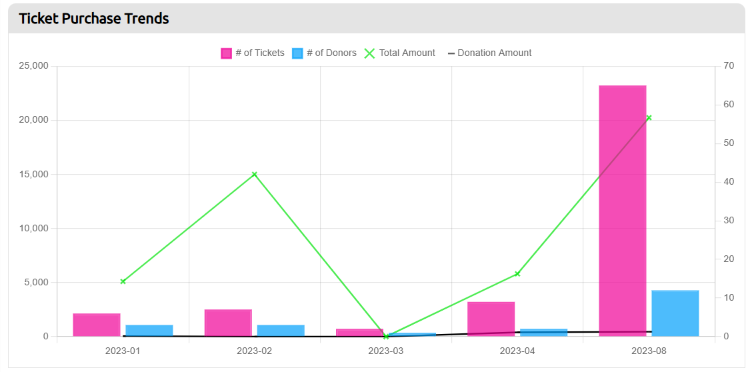
Task: Click the Total Amount point at 2023-02
Action: tap(255, 174)
